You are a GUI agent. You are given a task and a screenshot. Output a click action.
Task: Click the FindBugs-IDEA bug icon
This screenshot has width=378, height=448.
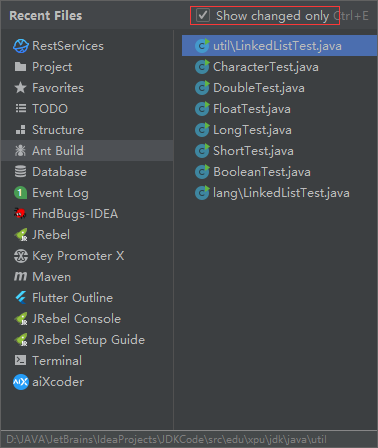tap(21, 214)
